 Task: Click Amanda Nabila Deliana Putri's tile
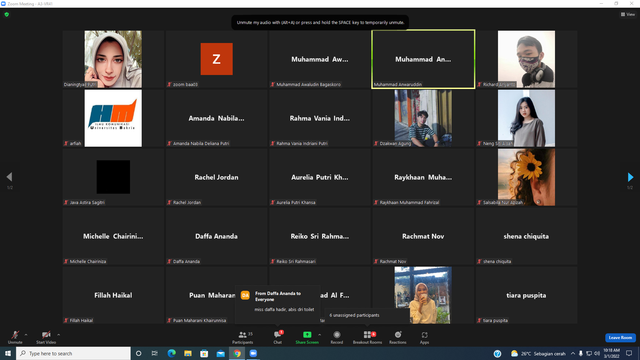click(216, 118)
